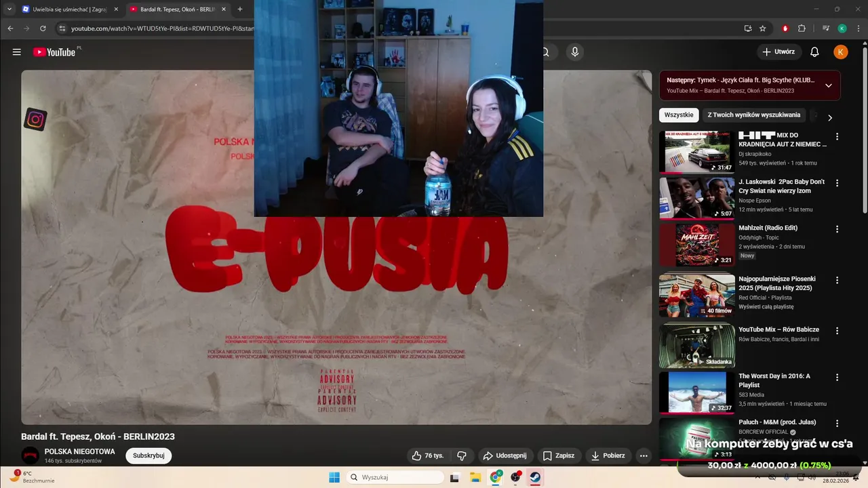868x488 pixels.
Task: Open the Najpopularniejsze Piosenki 2025 playlist thumbnail
Action: (696, 295)
